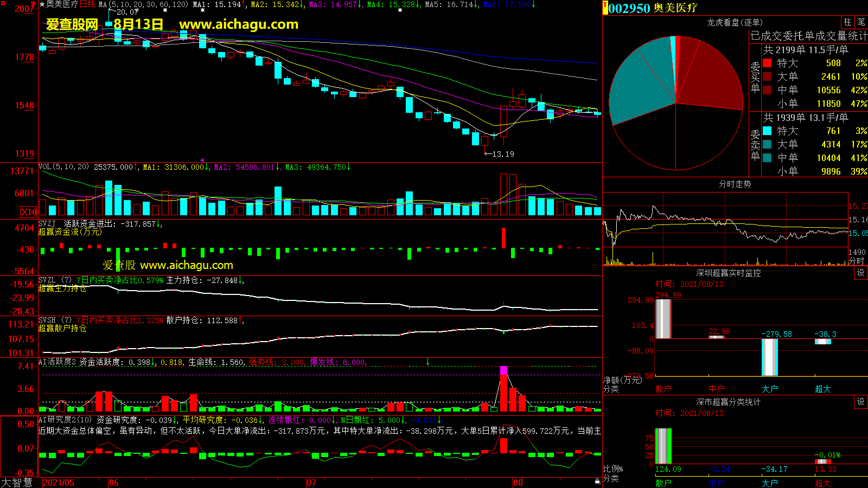Viewport: 868px width, 488px height.
Task: Click the magenta arrow marker above the volume panel
Action: click(202, 160)
